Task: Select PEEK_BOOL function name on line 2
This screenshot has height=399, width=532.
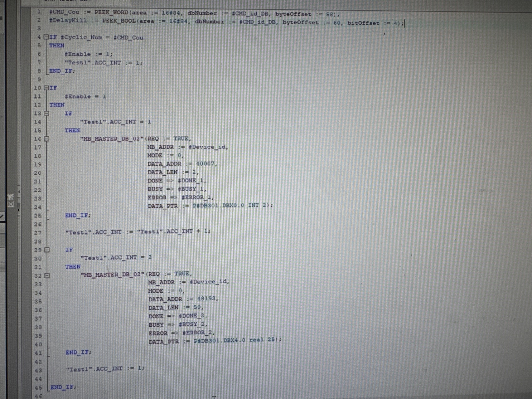Action: click(x=119, y=21)
